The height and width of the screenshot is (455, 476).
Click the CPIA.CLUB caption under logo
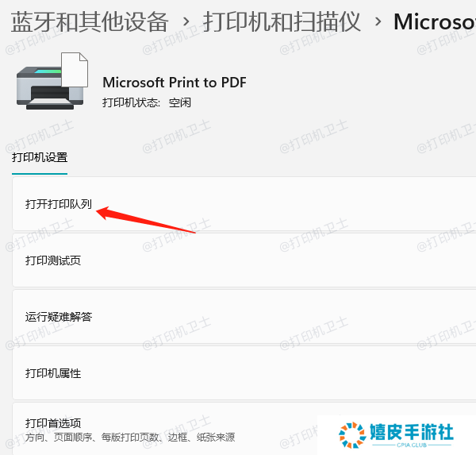click(x=412, y=445)
